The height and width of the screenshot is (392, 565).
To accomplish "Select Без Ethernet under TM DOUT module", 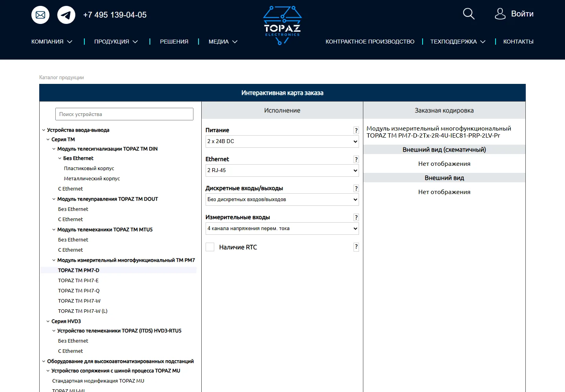I will click(x=73, y=209).
